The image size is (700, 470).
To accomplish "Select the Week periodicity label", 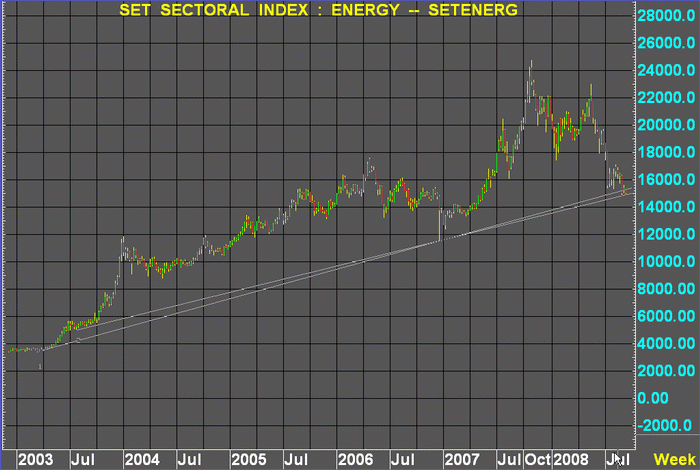I will tap(674, 459).
